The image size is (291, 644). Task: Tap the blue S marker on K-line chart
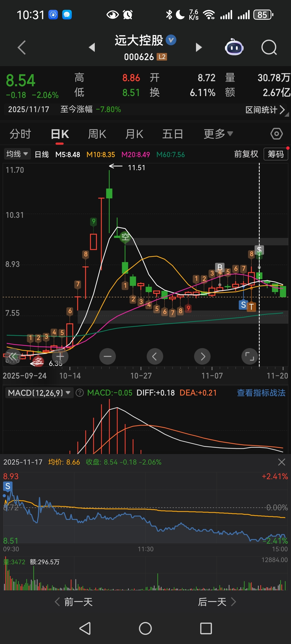tap(243, 305)
